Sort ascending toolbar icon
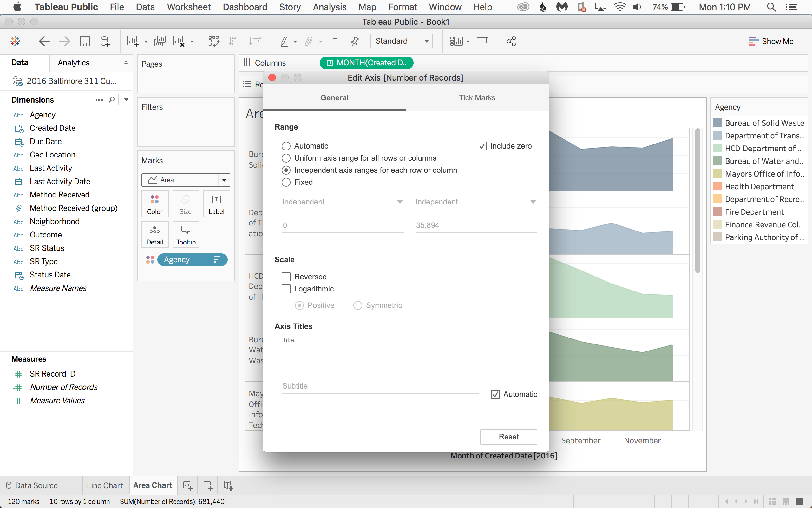Viewport: 812px width, 508px height. [x=234, y=41]
